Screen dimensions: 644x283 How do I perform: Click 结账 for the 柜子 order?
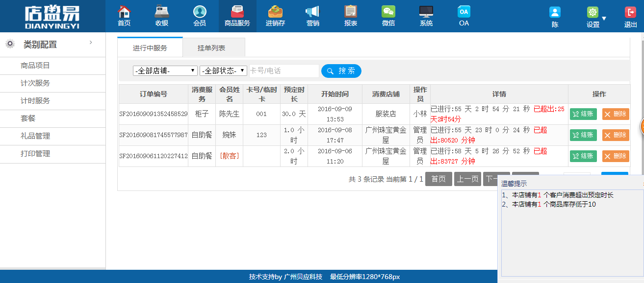click(583, 114)
